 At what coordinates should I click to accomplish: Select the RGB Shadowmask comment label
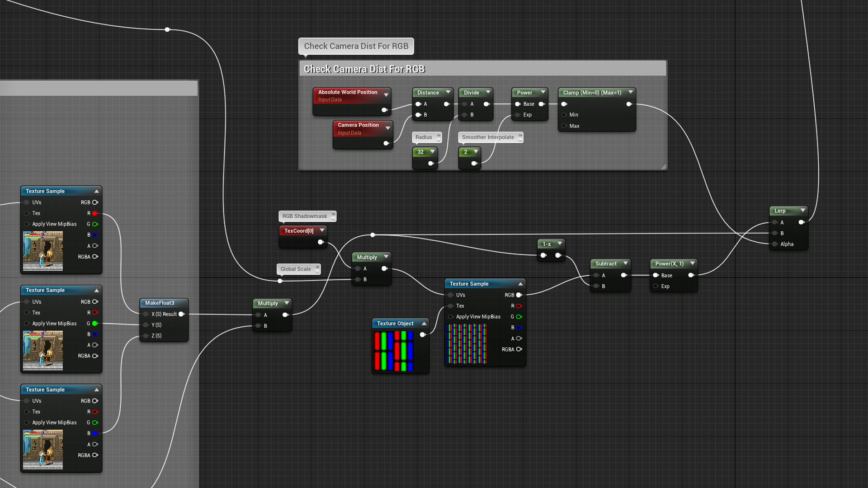point(305,216)
